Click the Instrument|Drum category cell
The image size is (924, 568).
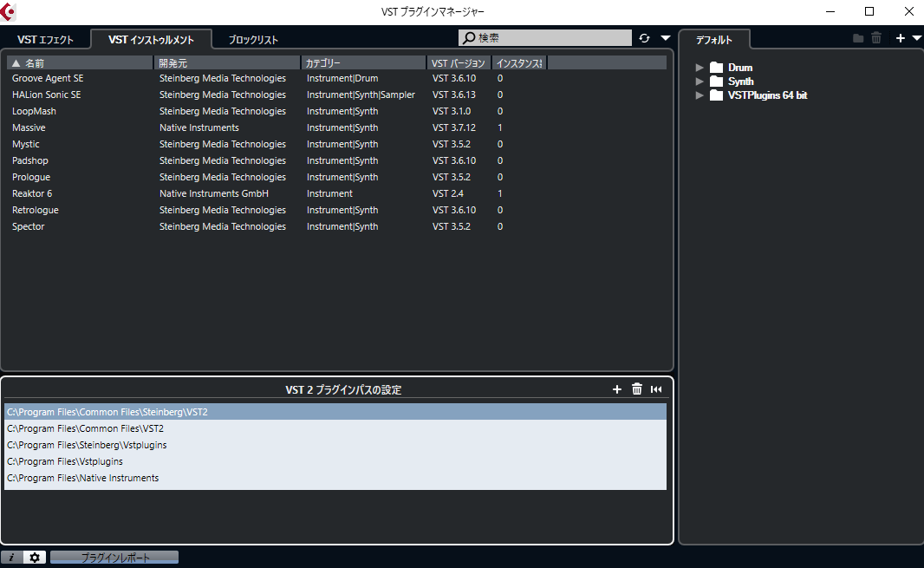click(342, 78)
